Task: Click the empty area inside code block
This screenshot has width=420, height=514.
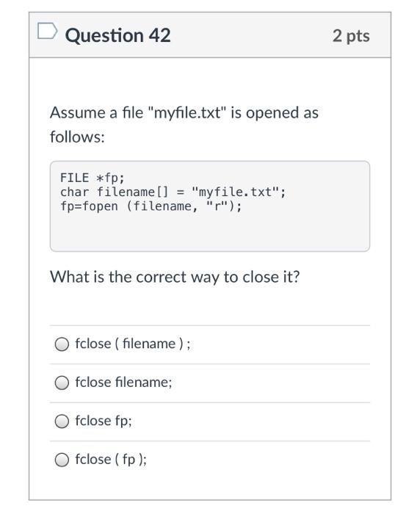Action: click(x=210, y=233)
